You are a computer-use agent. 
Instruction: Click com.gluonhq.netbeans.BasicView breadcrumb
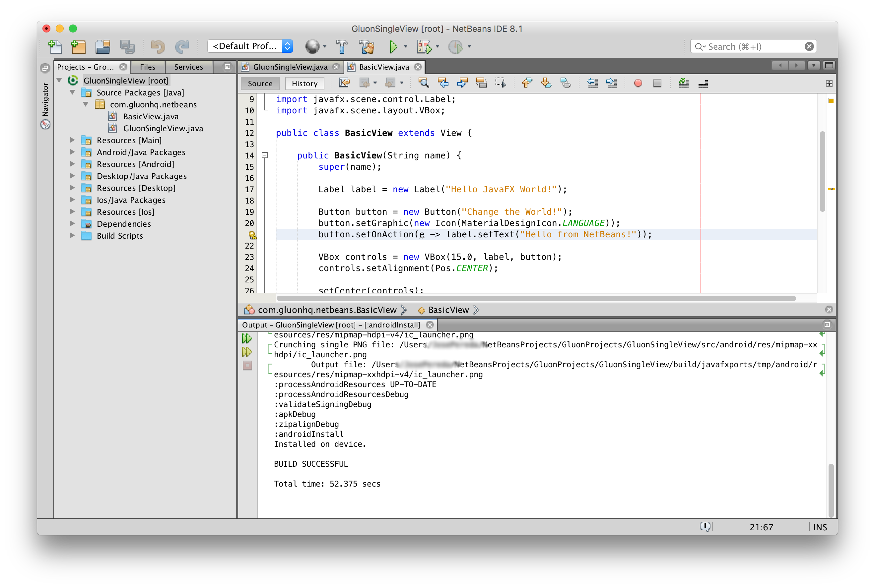pos(327,310)
